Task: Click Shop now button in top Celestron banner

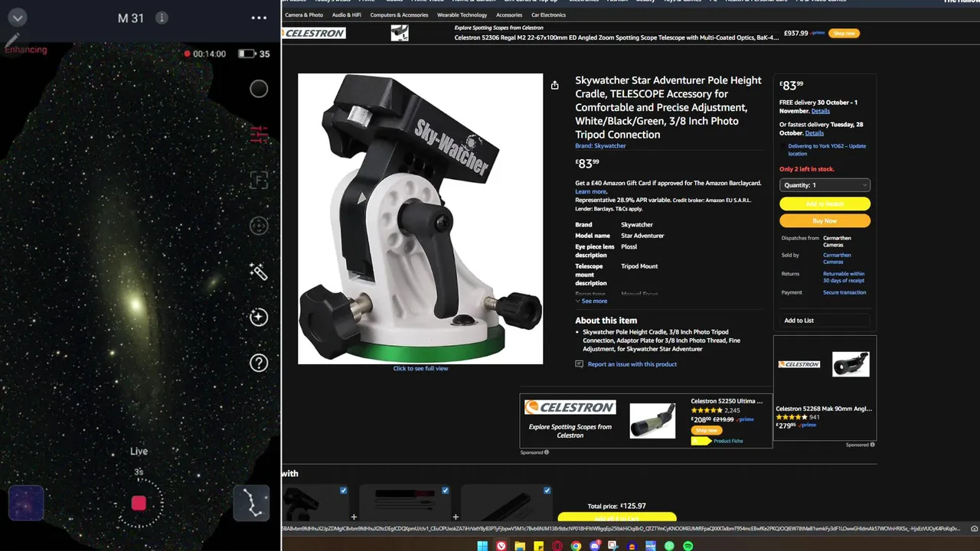Action: coord(844,34)
